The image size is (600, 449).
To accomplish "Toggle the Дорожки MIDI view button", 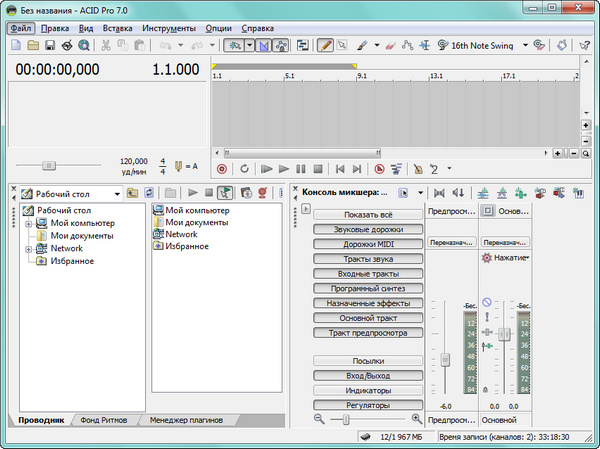I will pos(368,244).
